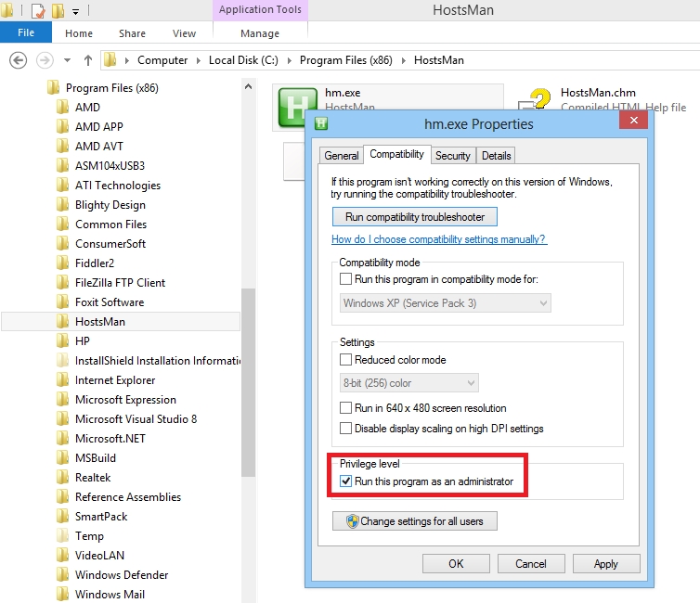Viewport: 700px width, 603px height.
Task: Click the Back navigation arrow
Action: pyautogui.click(x=18, y=59)
